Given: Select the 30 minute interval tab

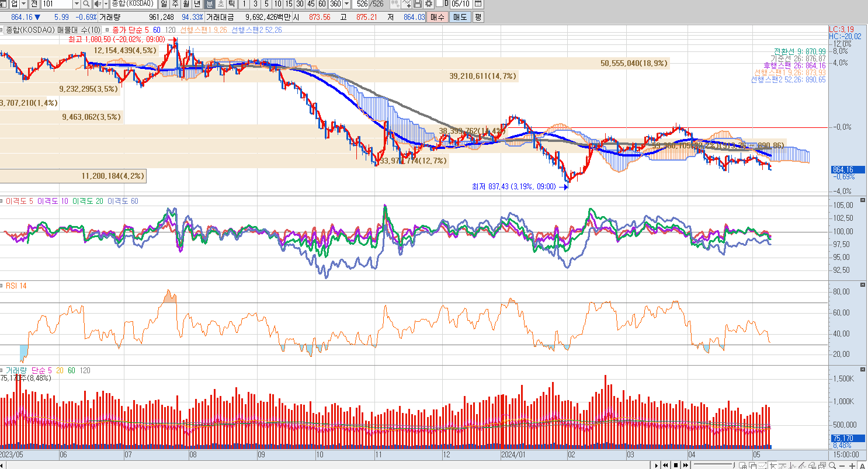Looking at the screenshot, I should point(300,4).
